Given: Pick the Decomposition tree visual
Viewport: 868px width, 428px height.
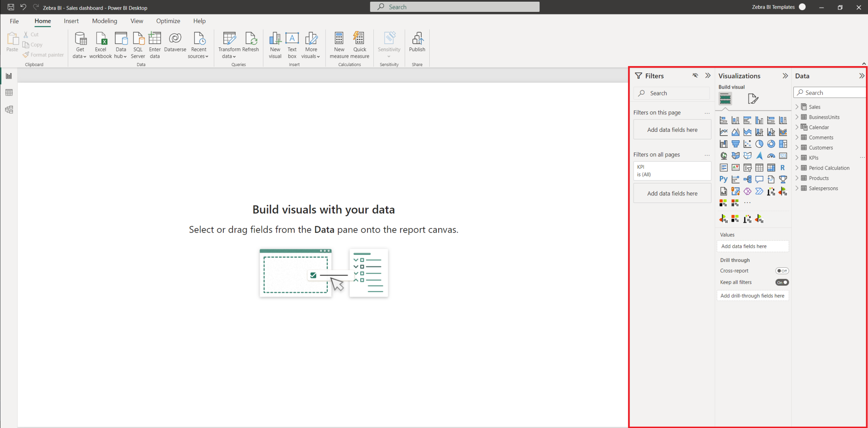Looking at the screenshot, I should [x=747, y=179].
